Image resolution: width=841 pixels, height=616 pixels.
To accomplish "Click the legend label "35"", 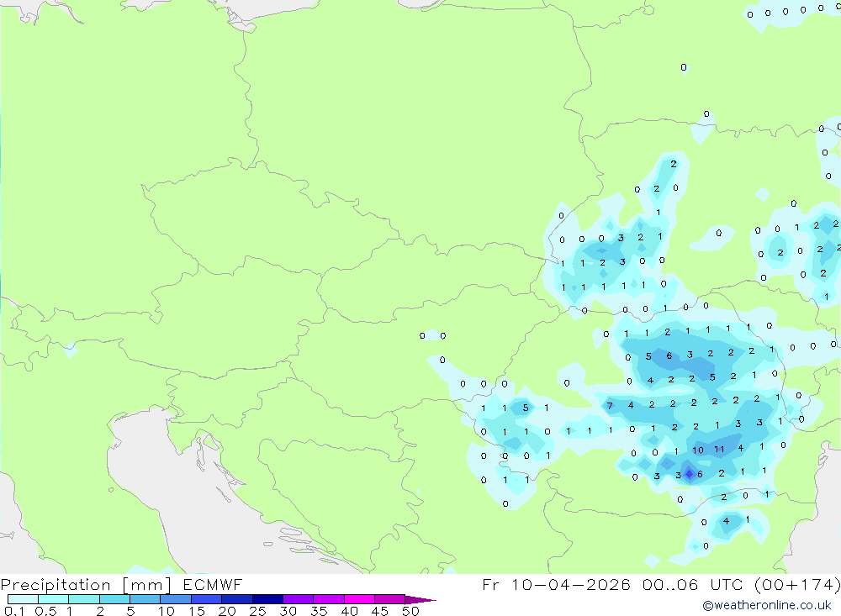I will pyautogui.click(x=319, y=611).
